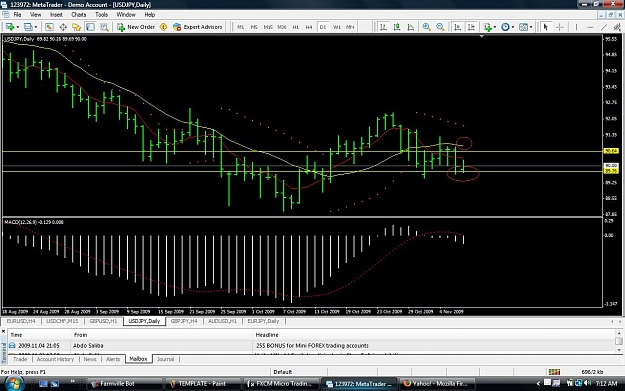Select the trendline drawing tool
This screenshot has height=391, width=625.
(604, 27)
